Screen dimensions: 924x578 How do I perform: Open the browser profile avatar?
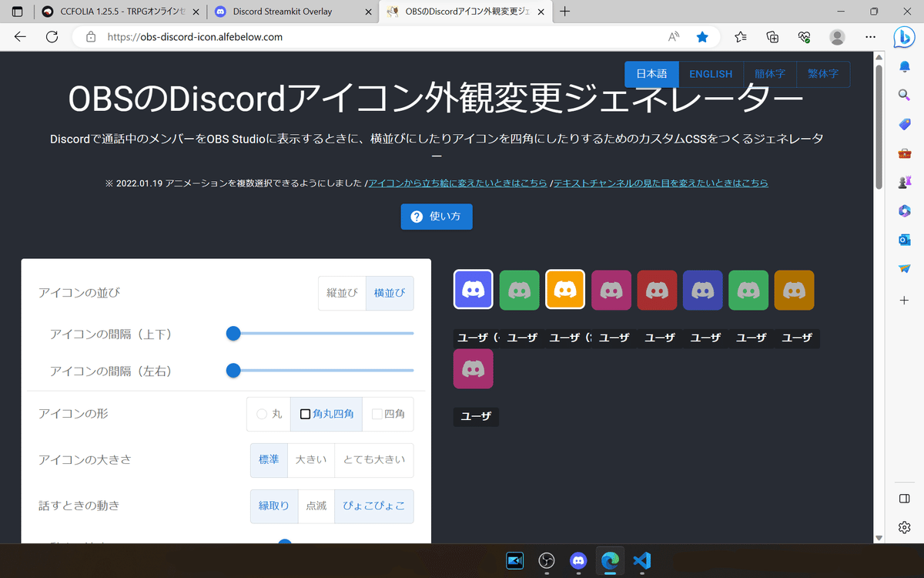click(837, 36)
